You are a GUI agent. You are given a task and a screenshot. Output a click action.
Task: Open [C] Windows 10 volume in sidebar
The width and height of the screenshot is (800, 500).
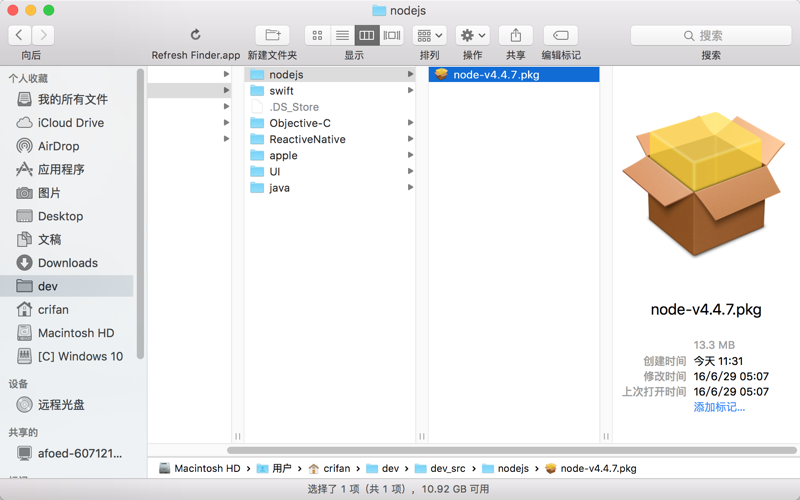tap(67, 356)
